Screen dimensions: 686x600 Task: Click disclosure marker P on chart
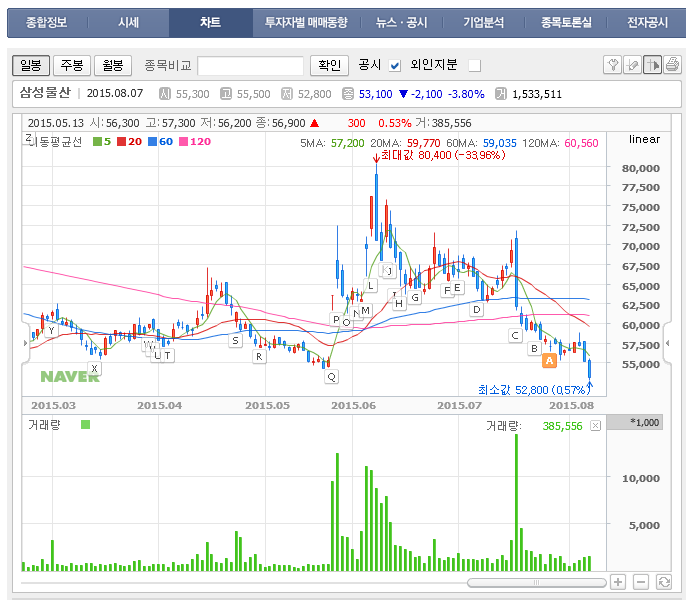336,320
